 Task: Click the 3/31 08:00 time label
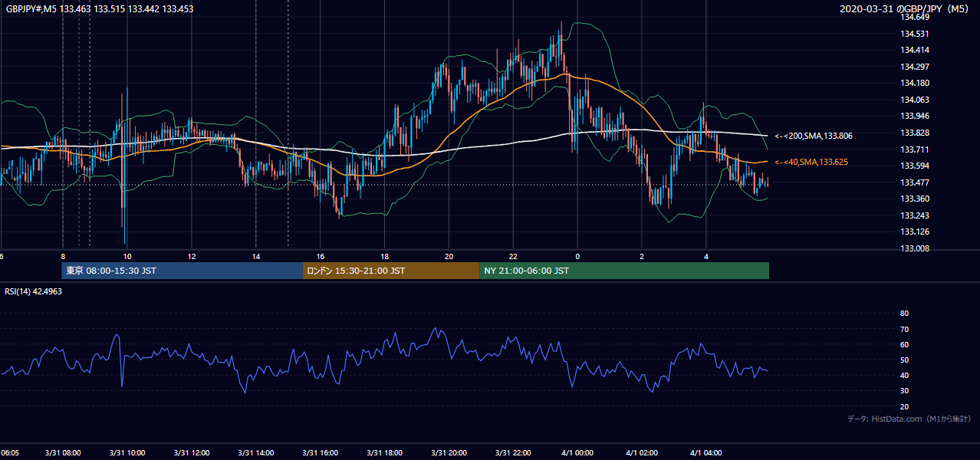[63, 453]
